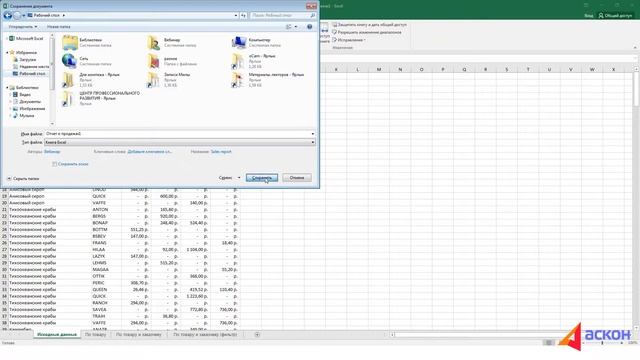Image resolution: width=640 pixels, height=360 pixels.
Task: Click the Сохранить button
Action: [262, 178]
